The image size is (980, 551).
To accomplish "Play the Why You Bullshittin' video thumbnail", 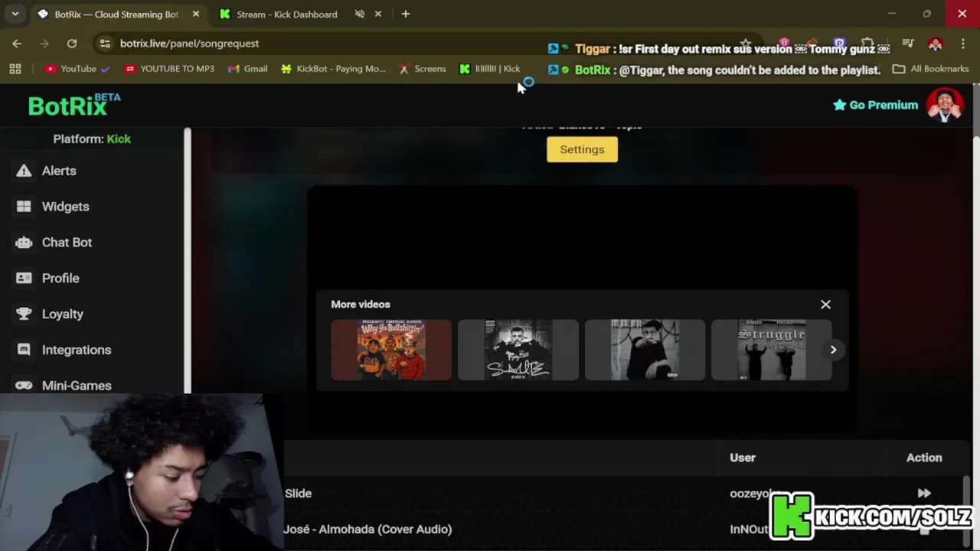I will coord(391,350).
